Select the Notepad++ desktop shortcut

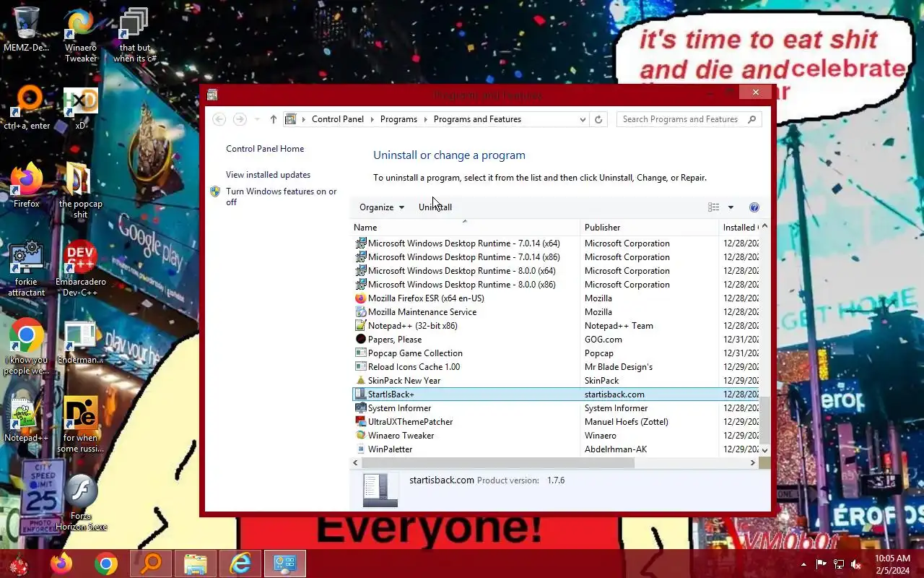(27, 420)
